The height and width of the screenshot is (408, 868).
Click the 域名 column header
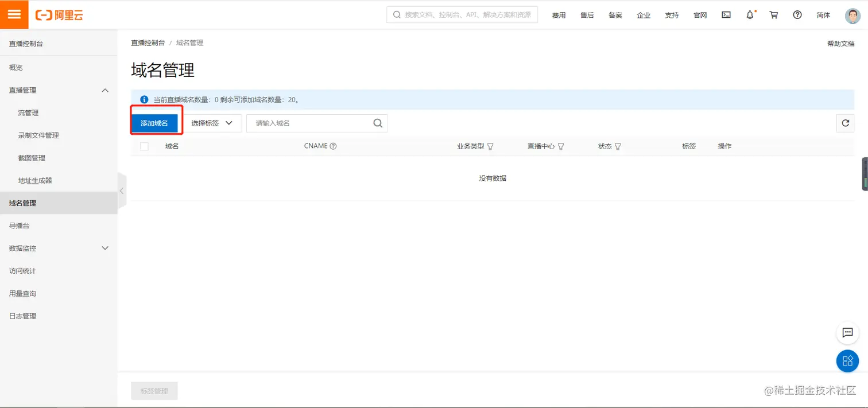coord(172,146)
